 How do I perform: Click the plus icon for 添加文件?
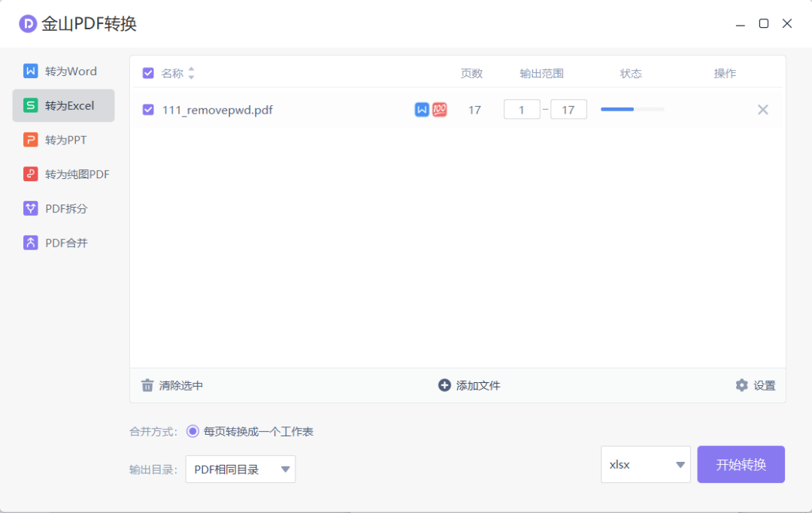click(x=444, y=385)
